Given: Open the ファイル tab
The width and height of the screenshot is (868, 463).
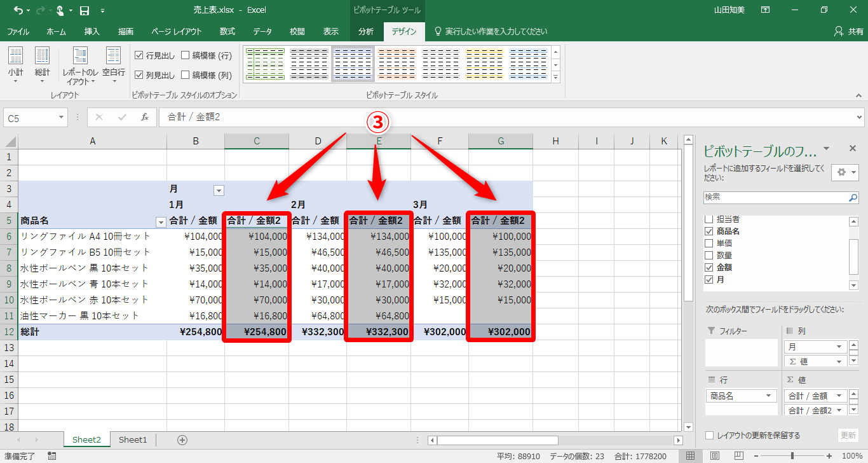Looking at the screenshot, I should point(18,31).
